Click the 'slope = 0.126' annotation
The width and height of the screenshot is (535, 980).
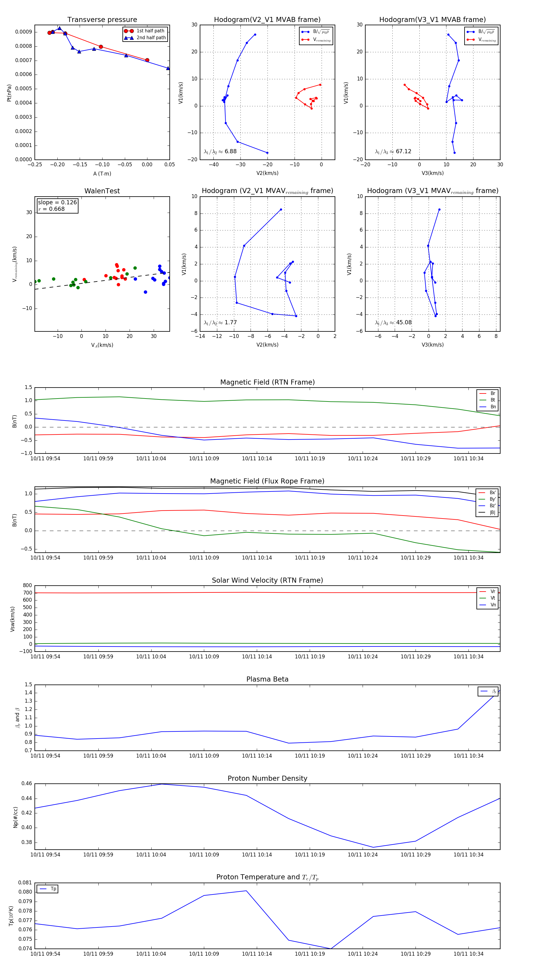tap(57, 203)
